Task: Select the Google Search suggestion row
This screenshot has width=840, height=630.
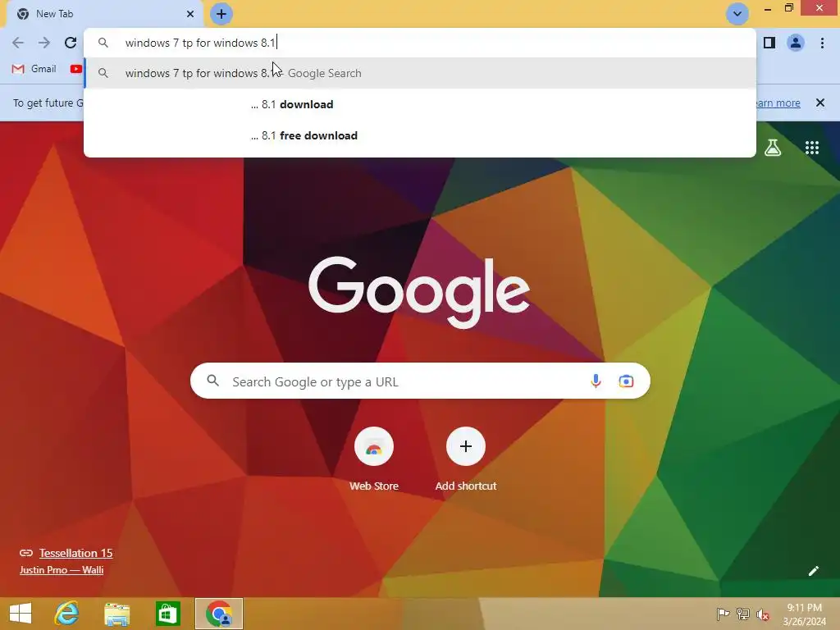Action: (420, 73)
